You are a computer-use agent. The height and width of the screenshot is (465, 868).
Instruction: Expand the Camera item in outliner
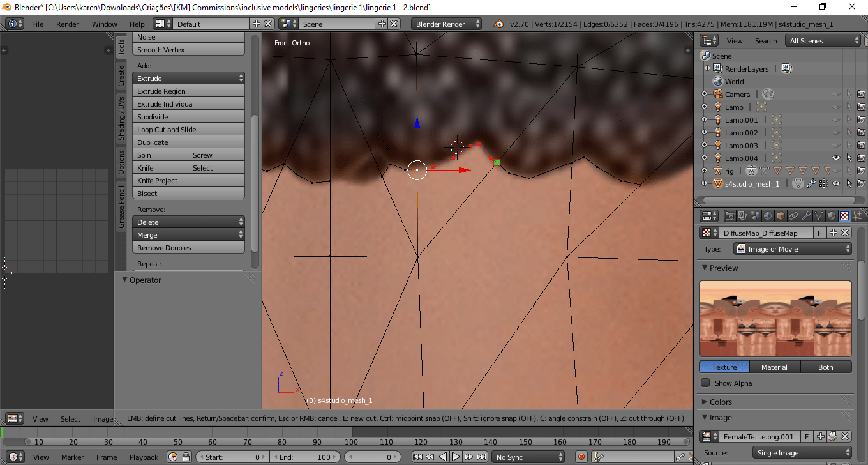[x=704, y=94]
